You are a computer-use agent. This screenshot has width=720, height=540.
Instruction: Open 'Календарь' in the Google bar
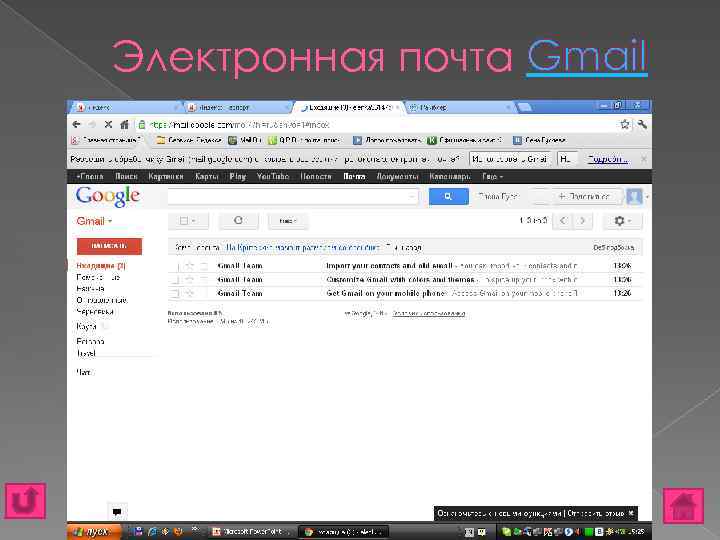point(450,176)
